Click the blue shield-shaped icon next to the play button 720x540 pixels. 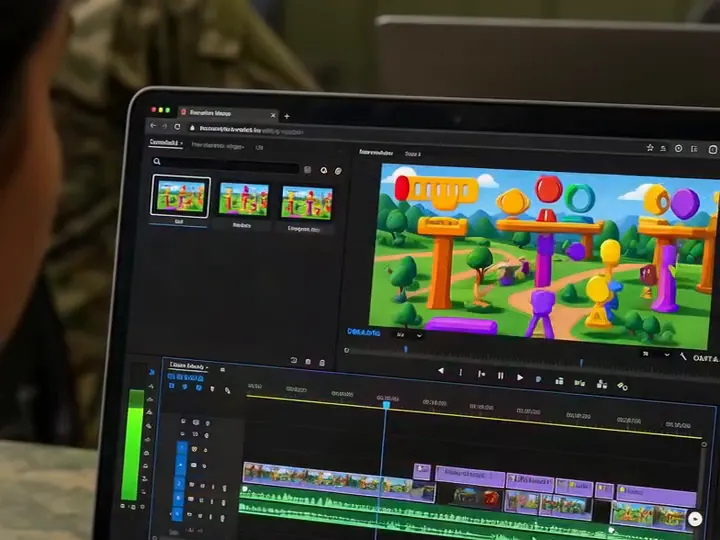click(x=538, y=379)
